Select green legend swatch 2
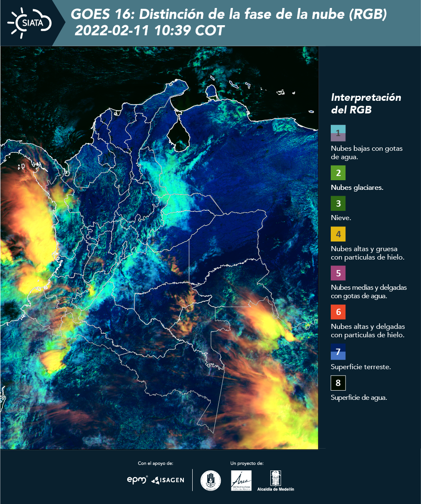 click(x=338, y=173)
